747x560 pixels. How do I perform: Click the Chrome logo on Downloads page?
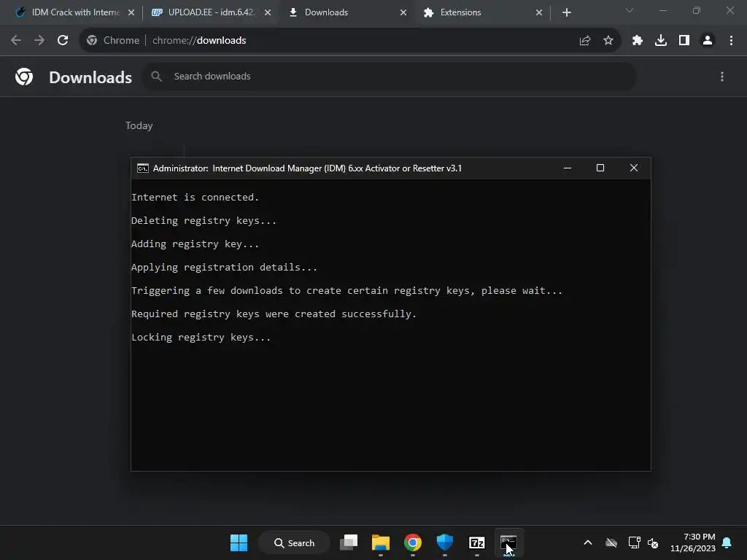click(x=24, y=77)
